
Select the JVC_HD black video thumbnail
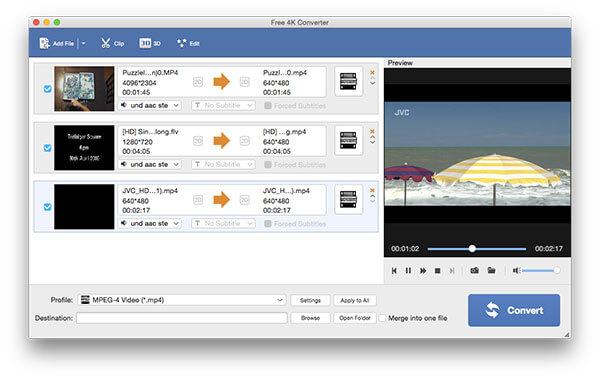click(x=84, y=207)
